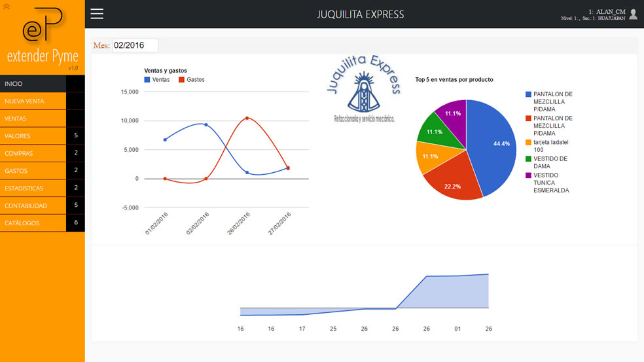Open the VENTAS menu item
This screenshot has height=362, width=644.
pos(33,118)
